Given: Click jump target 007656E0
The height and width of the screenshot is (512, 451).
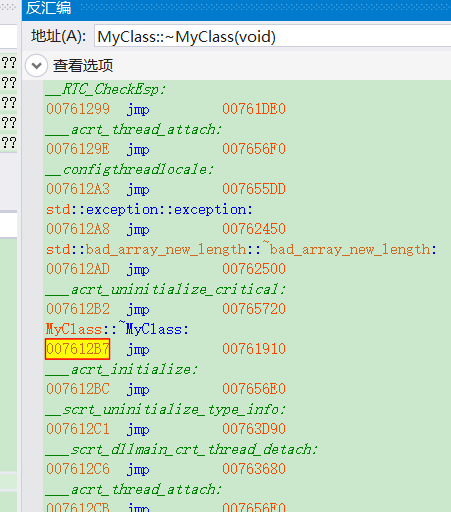Looking at the screenshot, I should point(254,389).
